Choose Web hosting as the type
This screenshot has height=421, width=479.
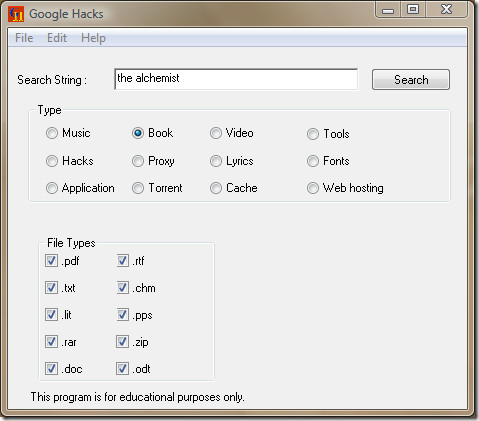[313, 188]
